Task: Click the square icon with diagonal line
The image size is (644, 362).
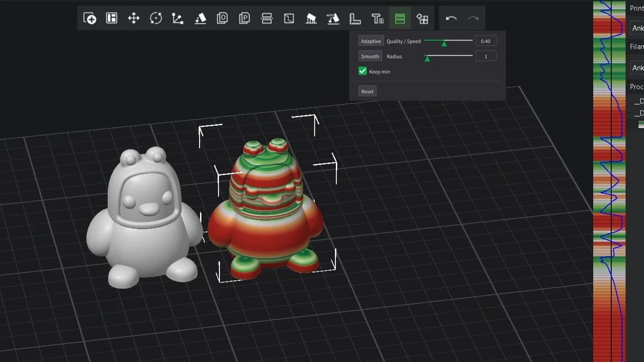Action: click(289, 19)
